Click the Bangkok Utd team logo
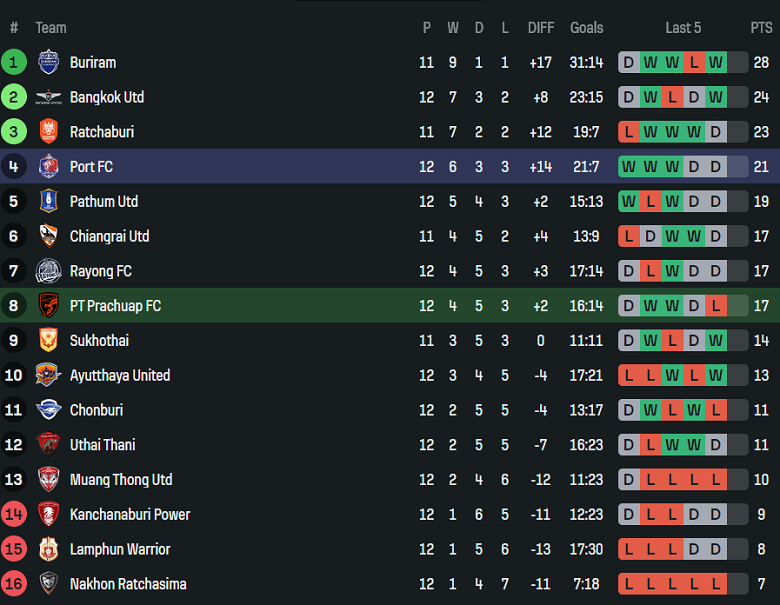Image resolution: width=780 pixels, height=605 pixels. coord(48,97)
